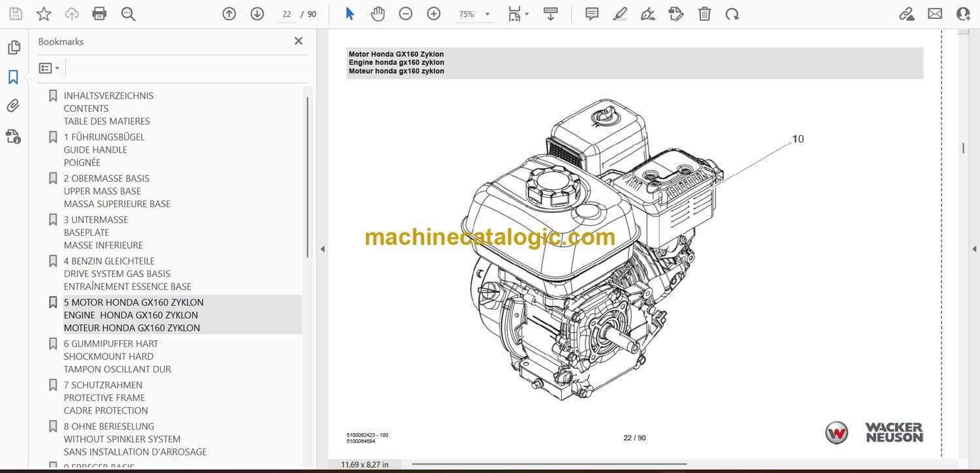The image size is (980, 473).
Task: Open the bookmarks options dropdown menu
Action: pos(49,68)
